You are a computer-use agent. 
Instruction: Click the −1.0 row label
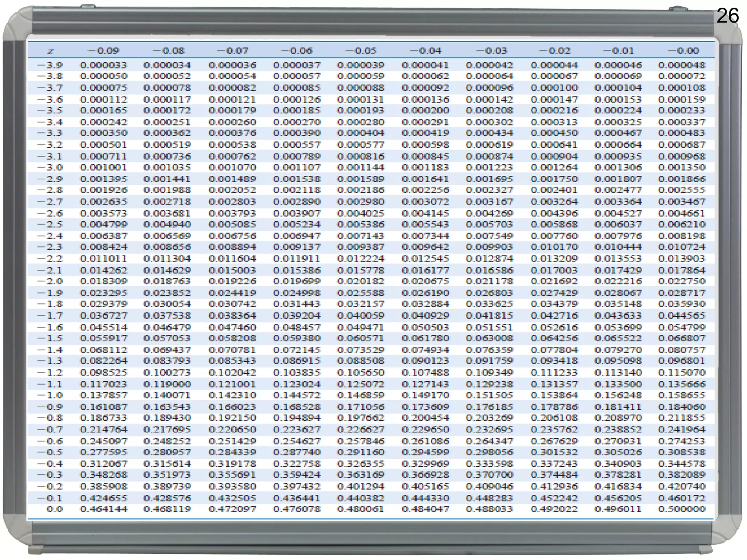[50, 395]
